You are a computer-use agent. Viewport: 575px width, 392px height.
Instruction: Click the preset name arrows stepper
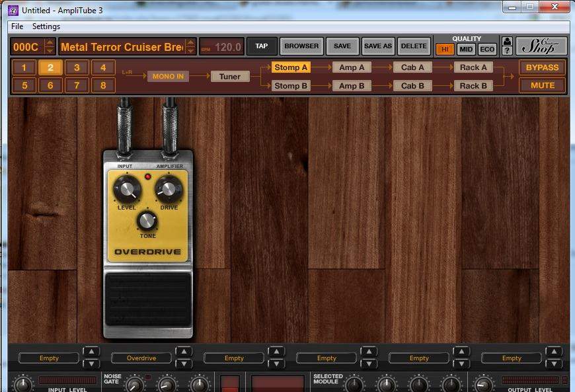190,46
